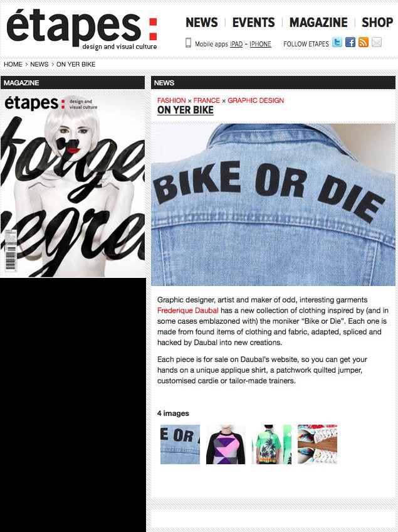Viewport: 398px width, 532px height.
Task: Follow the IPHONE app link
Action: [x=260, y=44]
